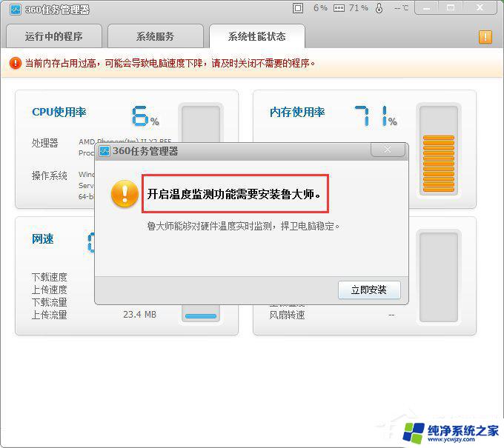504x448 pixels.
Task: Click the 鲁大师能够对硬件温度实时监测 description text
Action: 243,226
